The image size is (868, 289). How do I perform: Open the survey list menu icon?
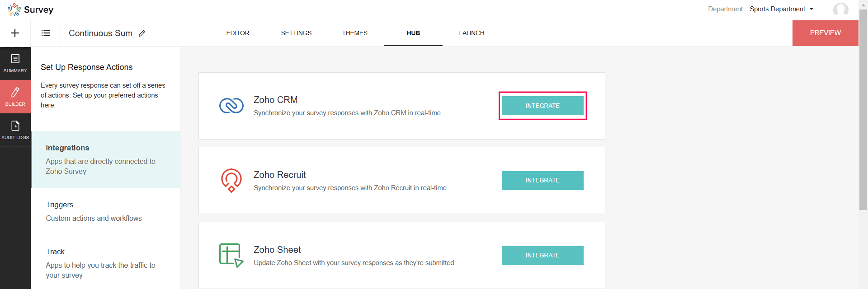click(x=46, y=33)
